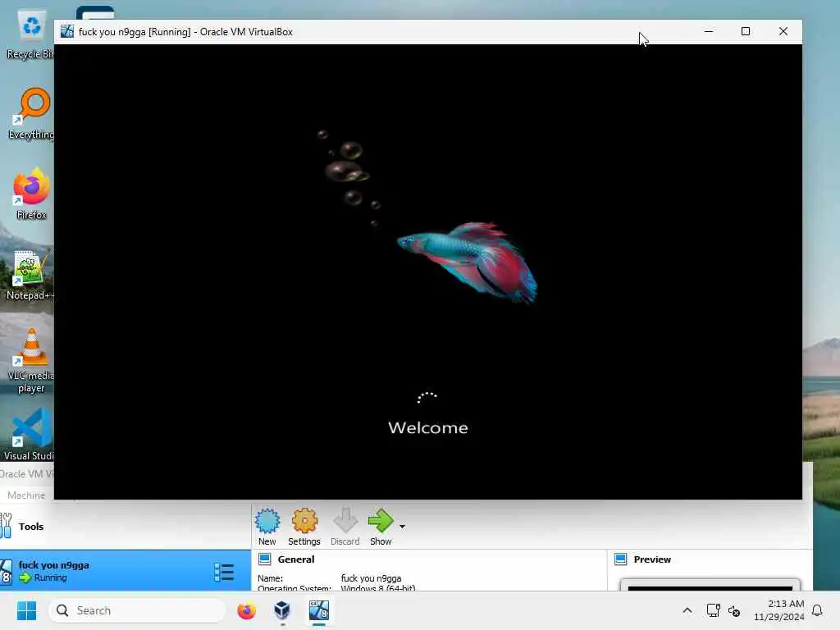Viewport: 840px width, 630px height.
Task: Open the taskbar clock and date
Action: [779, 610]
